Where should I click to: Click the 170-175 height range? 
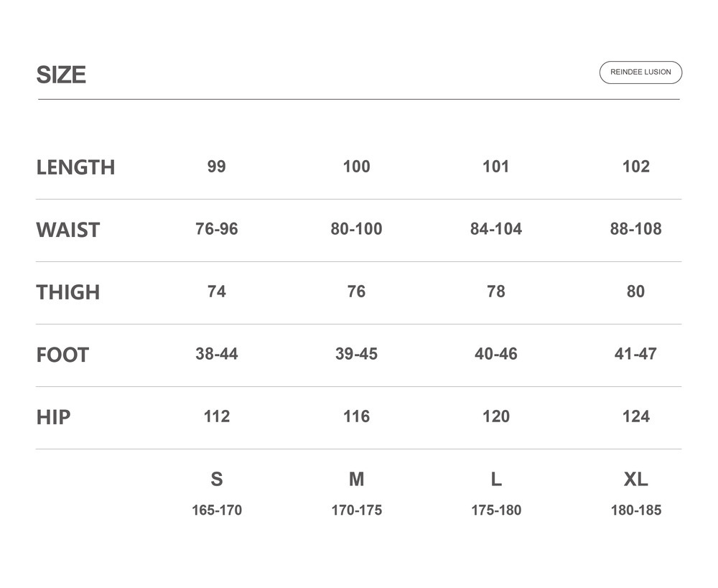point(356,510)
